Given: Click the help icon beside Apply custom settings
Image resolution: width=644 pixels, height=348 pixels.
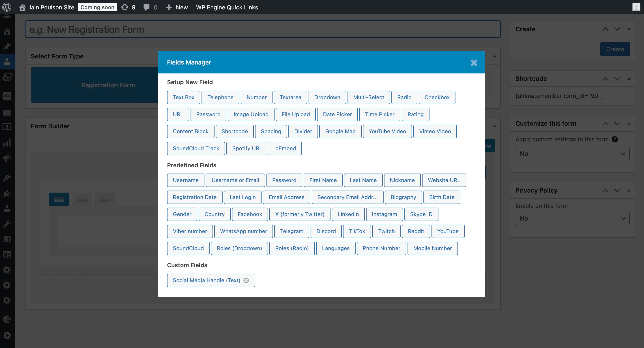Looking at the screenshot, I should (x=615, y=139).
